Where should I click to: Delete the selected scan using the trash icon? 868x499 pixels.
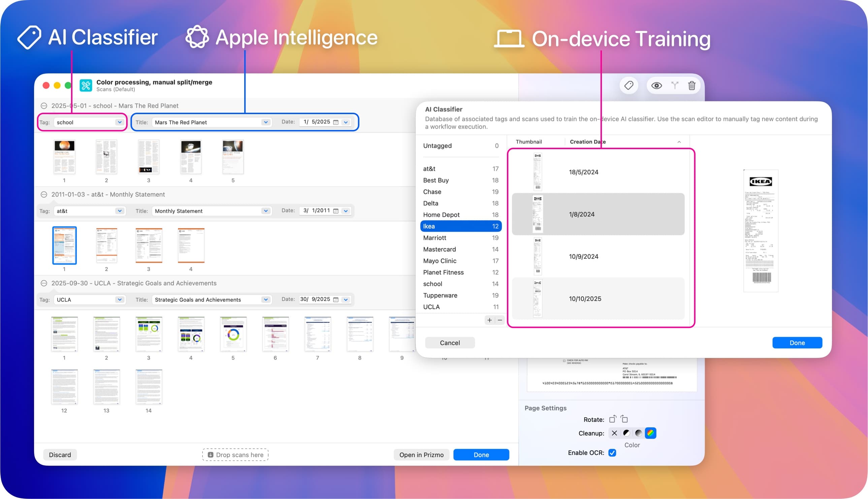[692, 85]
